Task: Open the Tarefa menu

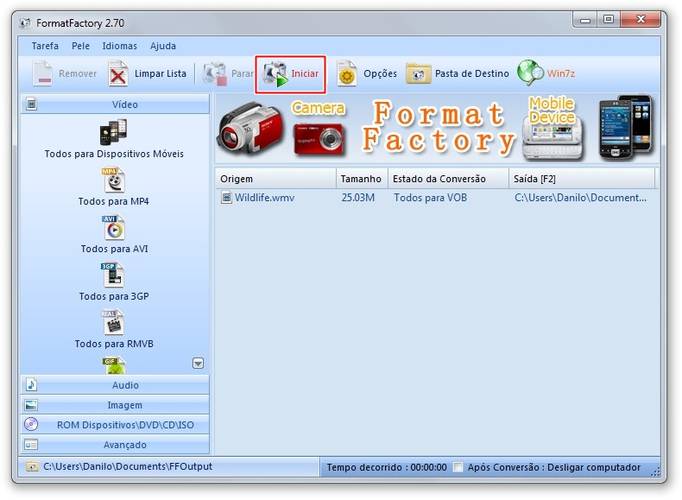Action: pyautogui.click(x=45, y=46)
